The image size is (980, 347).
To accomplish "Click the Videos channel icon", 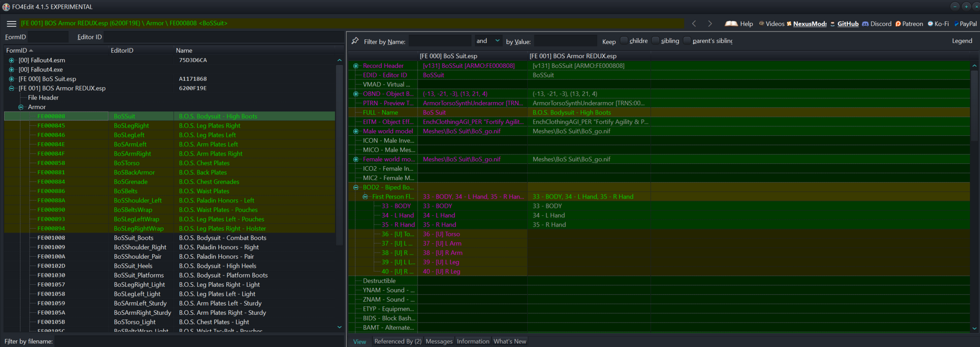I will 762,23.
